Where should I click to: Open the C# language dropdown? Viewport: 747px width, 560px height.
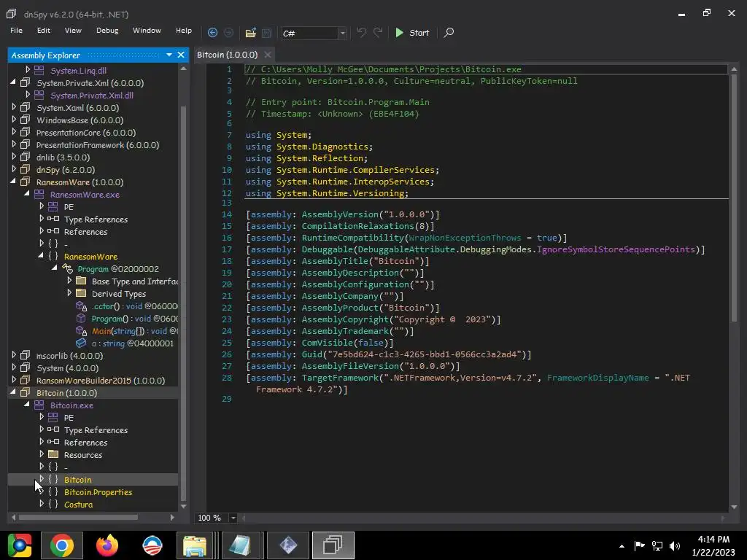(342, 33)
